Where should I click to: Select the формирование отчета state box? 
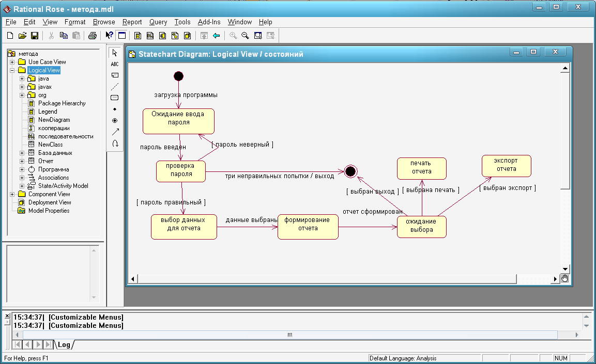pyautogui.click(x=308, y=227)
